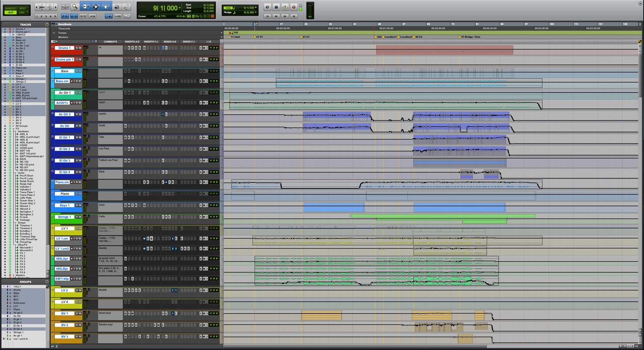Image resolution: width=644 pixels, height=350 pixels.
Task: Recall zoom preset 3
Action: [47, 16]
